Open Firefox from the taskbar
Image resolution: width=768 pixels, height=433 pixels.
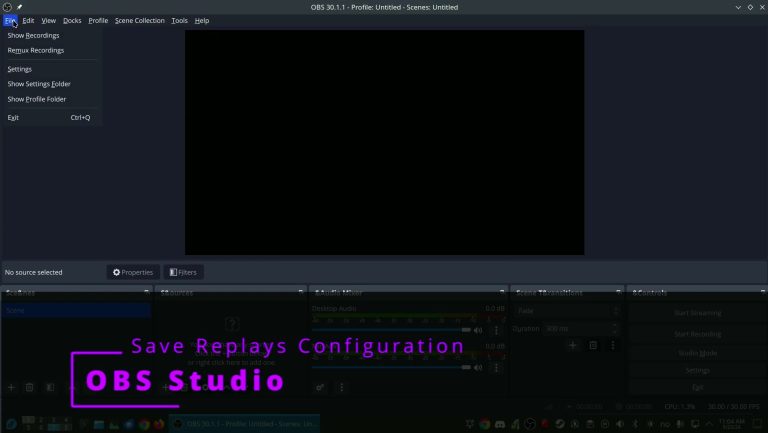pos(159,424)
